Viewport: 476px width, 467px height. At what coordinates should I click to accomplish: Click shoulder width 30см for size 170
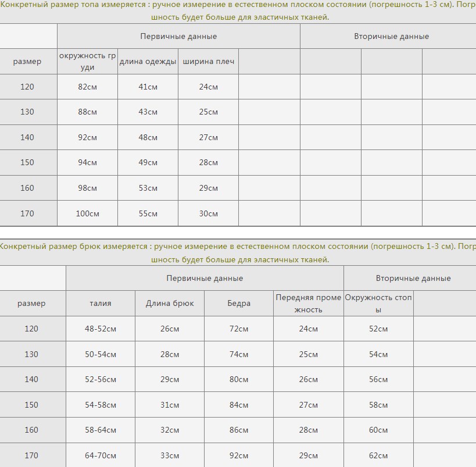(x=208, y=213)
